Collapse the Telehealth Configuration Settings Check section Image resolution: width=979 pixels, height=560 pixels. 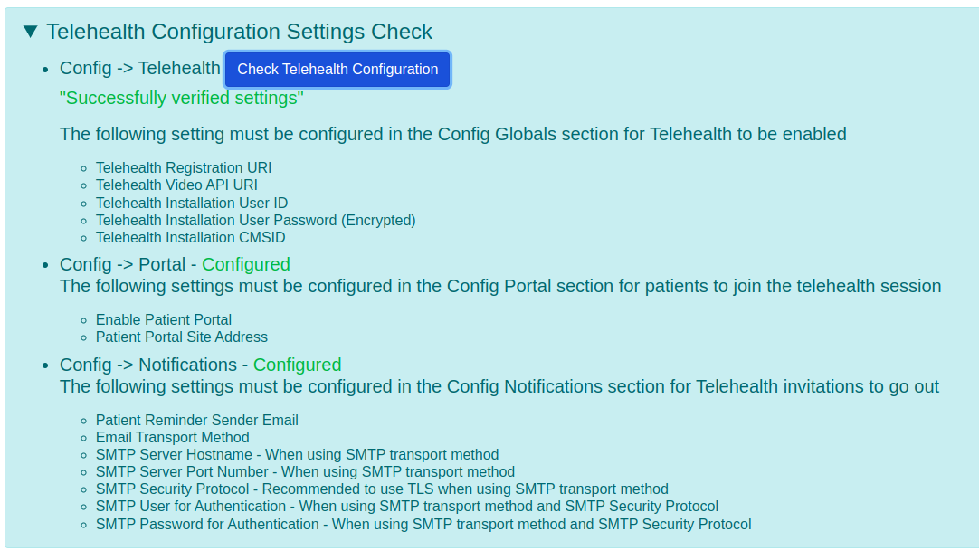[x=30, y=31]
